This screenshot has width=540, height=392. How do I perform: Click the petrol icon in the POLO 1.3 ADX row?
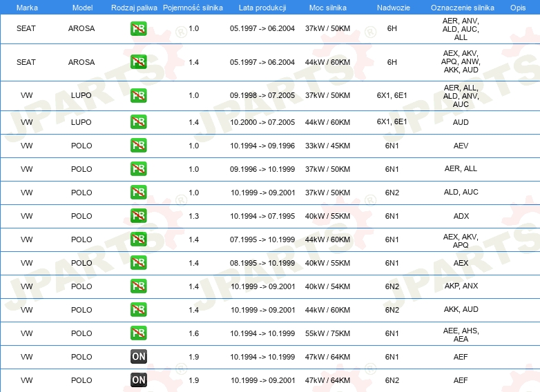(x=138, y=216)
